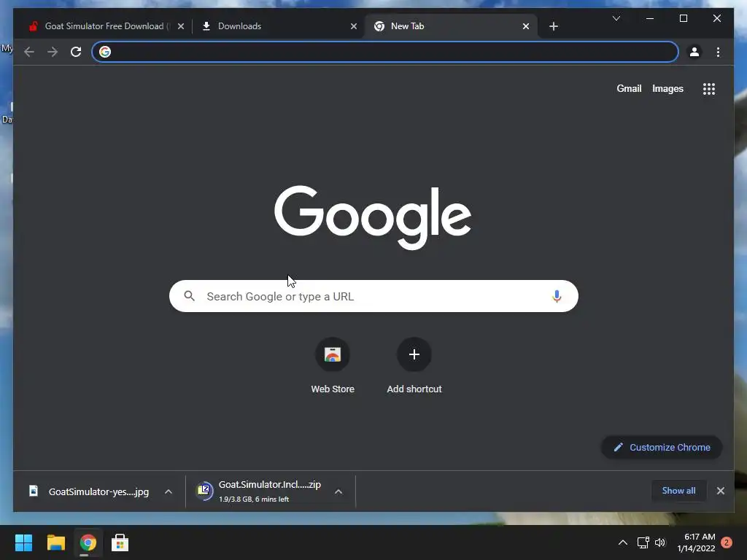Open Windows Start menu

24,542
